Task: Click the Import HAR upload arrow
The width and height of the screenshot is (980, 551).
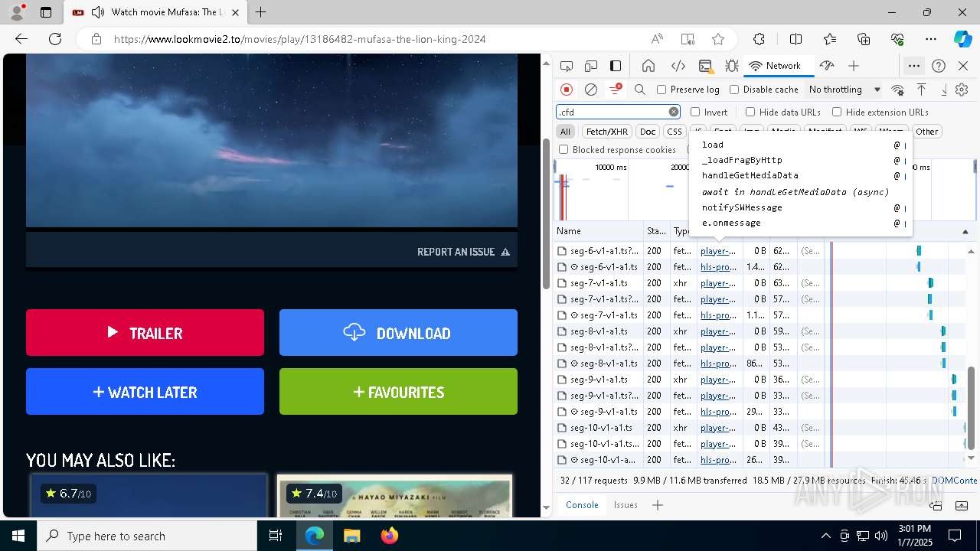Action: point(922,90)
